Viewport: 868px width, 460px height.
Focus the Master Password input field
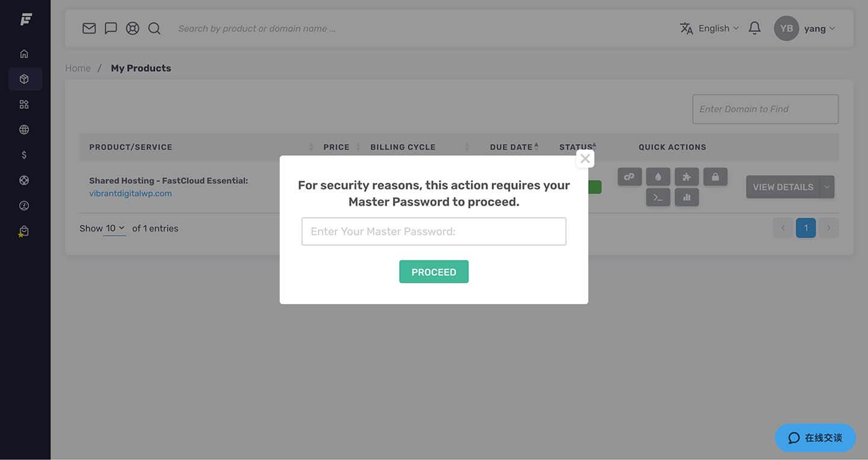[434, 232]
